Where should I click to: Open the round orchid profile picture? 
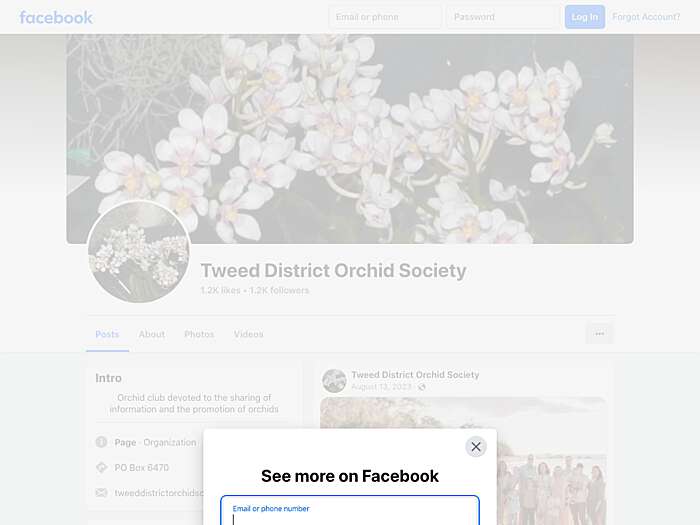click(x=139, y=252)
